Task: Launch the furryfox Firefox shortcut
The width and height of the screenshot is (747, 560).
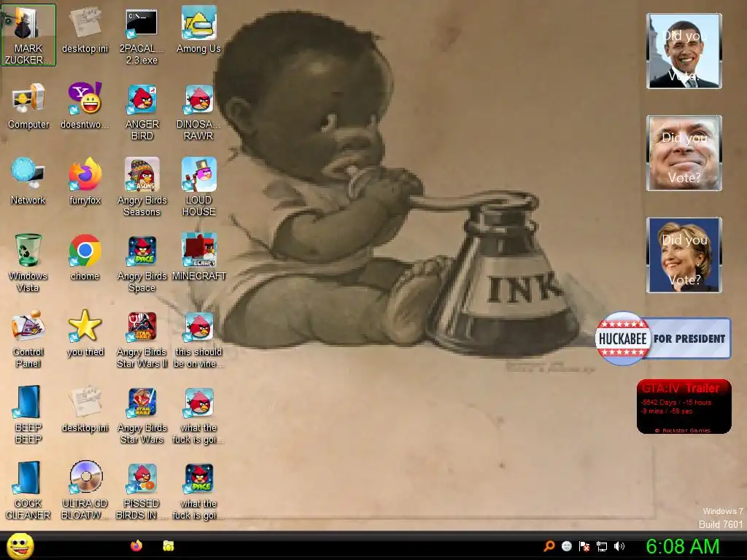Action: click(85, 181)
